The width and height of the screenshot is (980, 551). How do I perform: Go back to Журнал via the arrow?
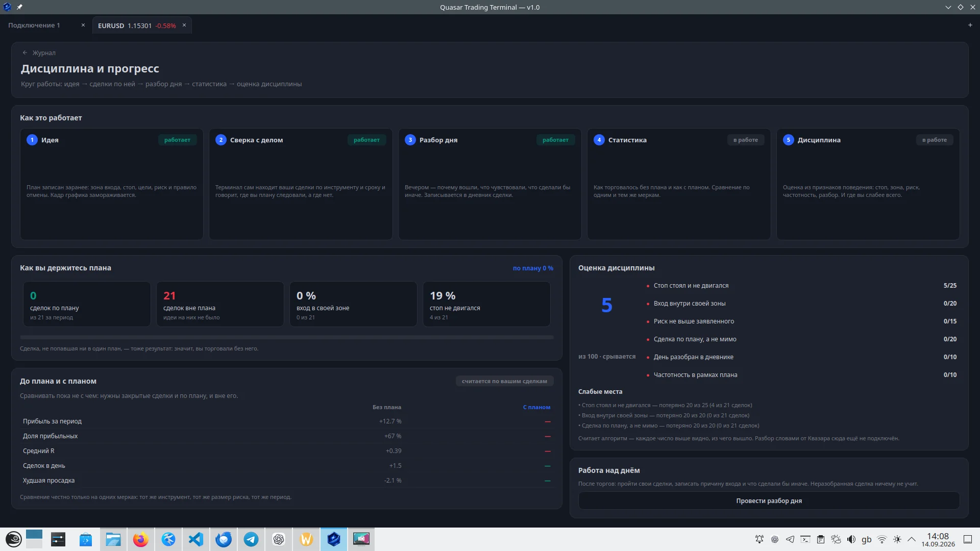(x=24, y=53)
